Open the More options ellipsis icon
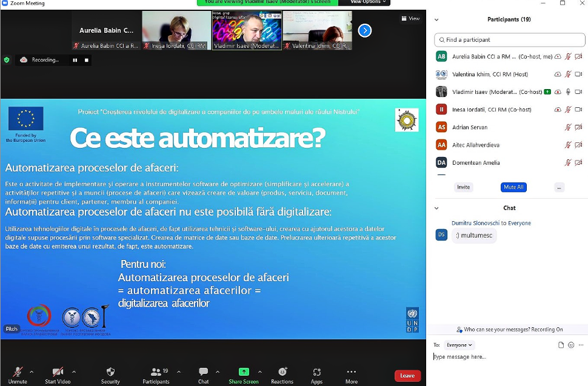The height and width of the screenshot is (386, 588). coord(351,372)
